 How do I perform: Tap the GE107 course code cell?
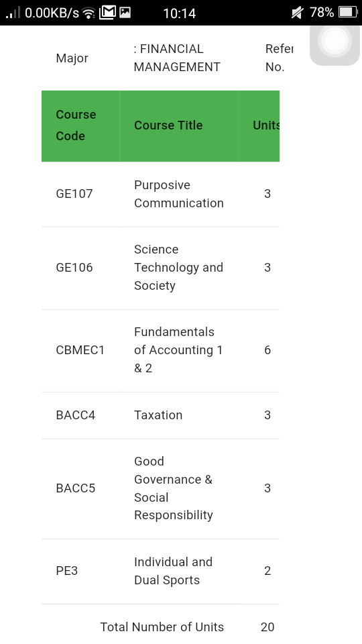point(74,194)
